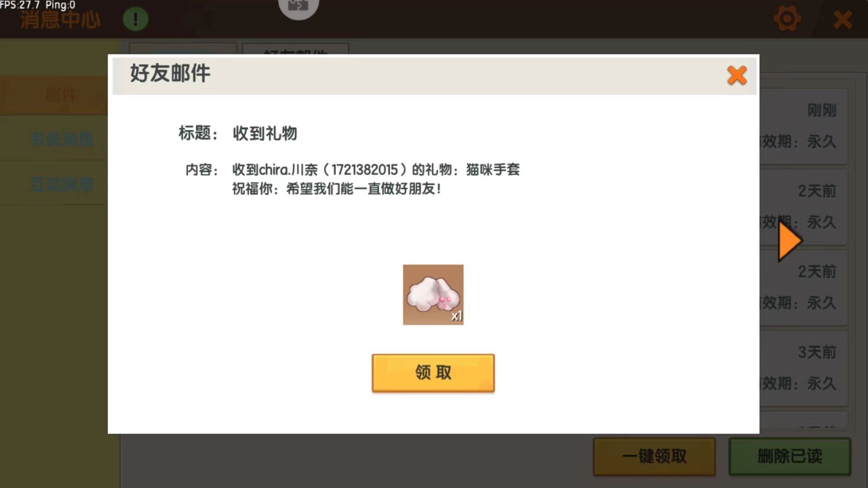Close the 好友邮件 mail dialog
This screenshot has width=868, height=488.
[x=737, y=75]
